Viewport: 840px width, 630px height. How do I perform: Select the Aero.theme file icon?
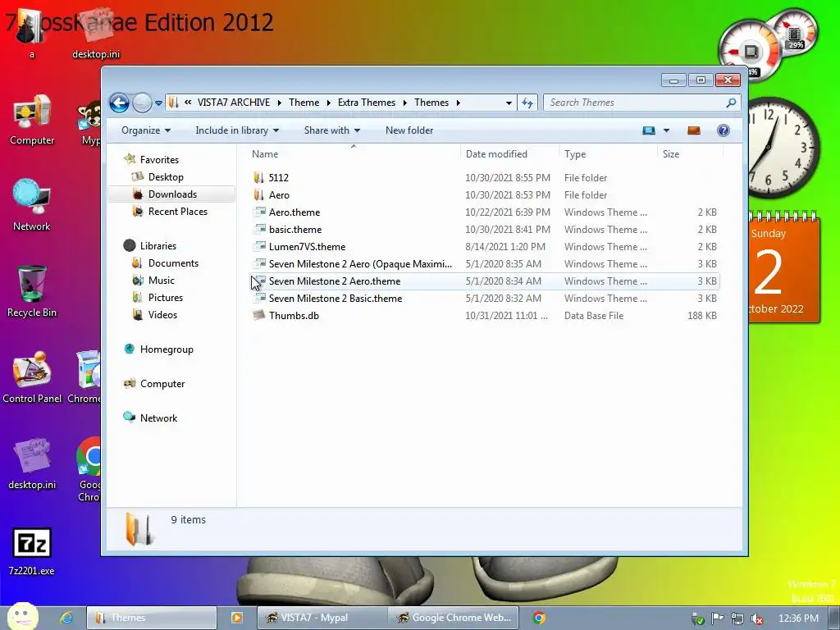(259, 212)
